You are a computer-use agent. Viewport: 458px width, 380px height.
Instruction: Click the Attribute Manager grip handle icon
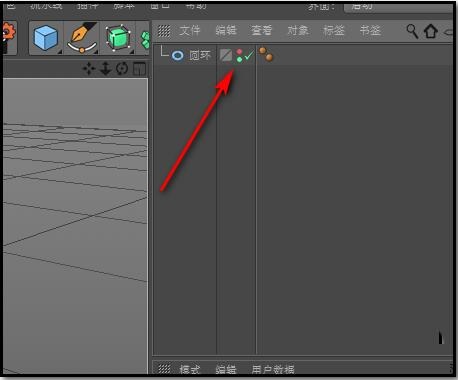tap(164, 369)
